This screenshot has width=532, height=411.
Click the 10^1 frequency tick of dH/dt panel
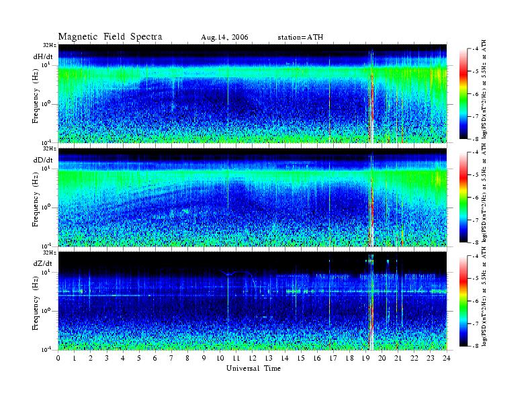click(x=46, y=64)
